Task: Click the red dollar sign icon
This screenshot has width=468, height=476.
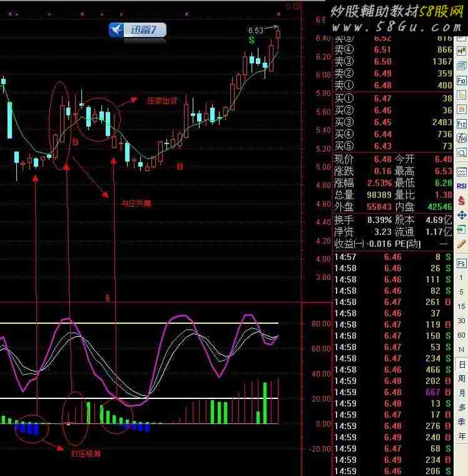Action: click(461, 200)
